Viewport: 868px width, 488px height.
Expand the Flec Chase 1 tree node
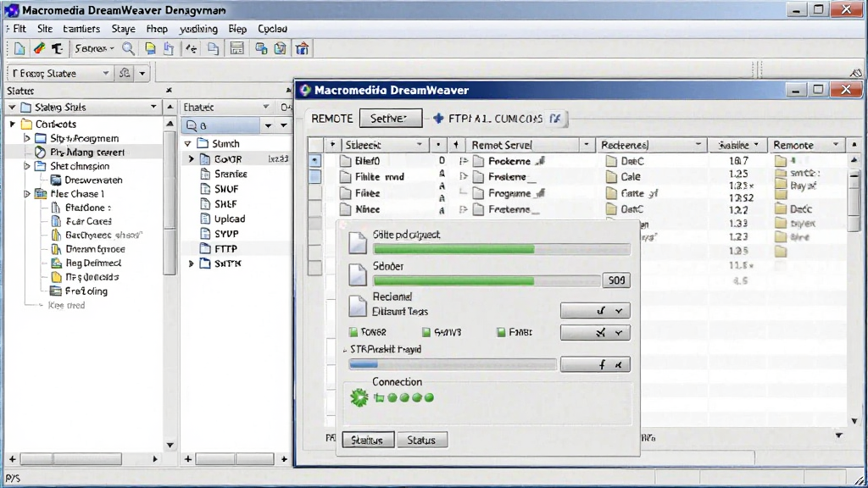click(x=26, y=194)
